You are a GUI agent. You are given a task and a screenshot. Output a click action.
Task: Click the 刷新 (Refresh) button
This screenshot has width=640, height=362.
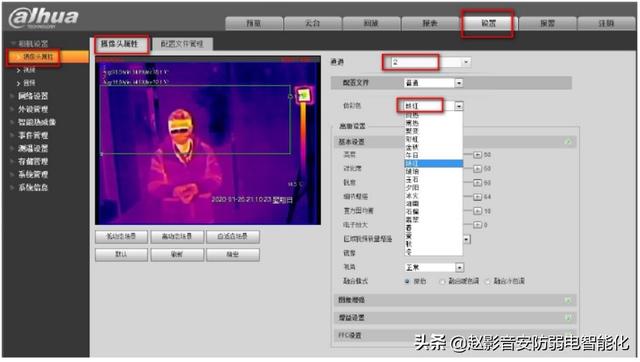tap(177, 255)
